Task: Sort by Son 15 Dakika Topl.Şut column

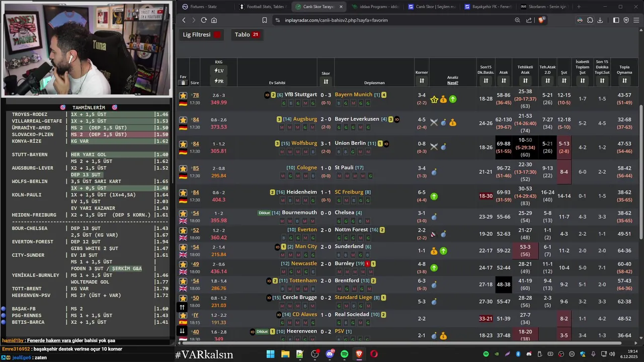Action: click(x=602, y=80)
